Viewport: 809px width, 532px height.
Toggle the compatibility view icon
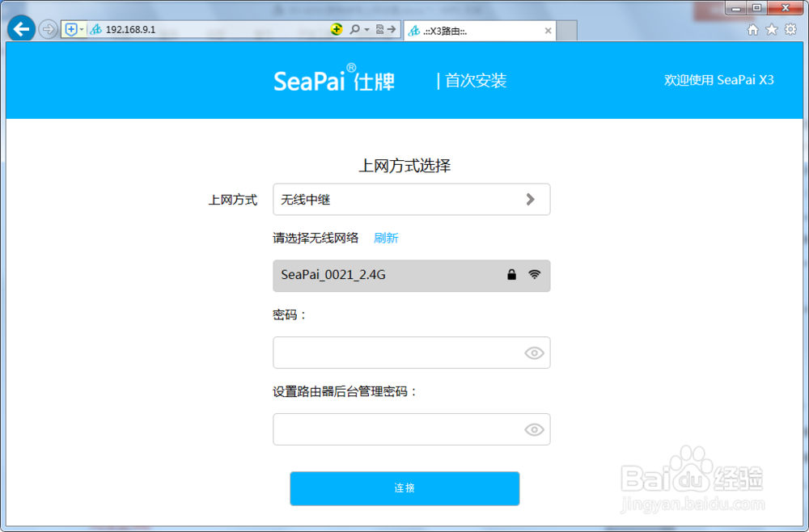click(x=379, y=29)
